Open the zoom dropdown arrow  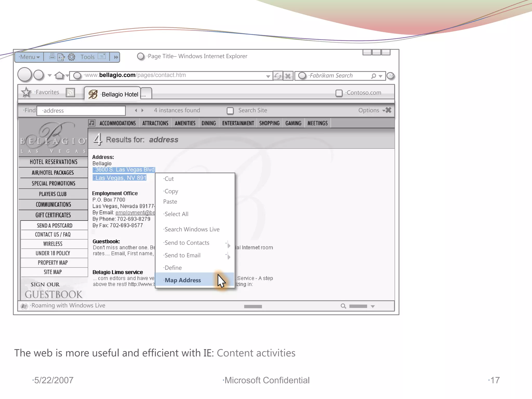point(373,307)
